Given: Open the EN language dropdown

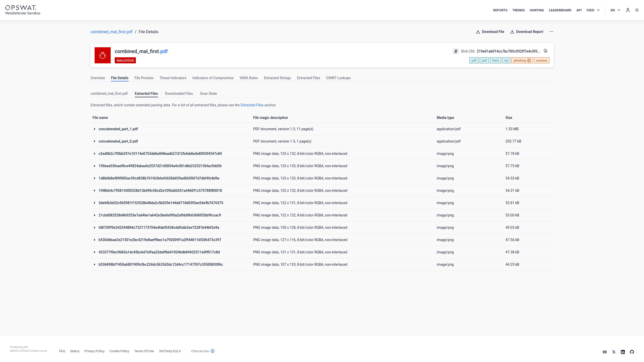Looking at the screenshot, I should pos(615,10).
